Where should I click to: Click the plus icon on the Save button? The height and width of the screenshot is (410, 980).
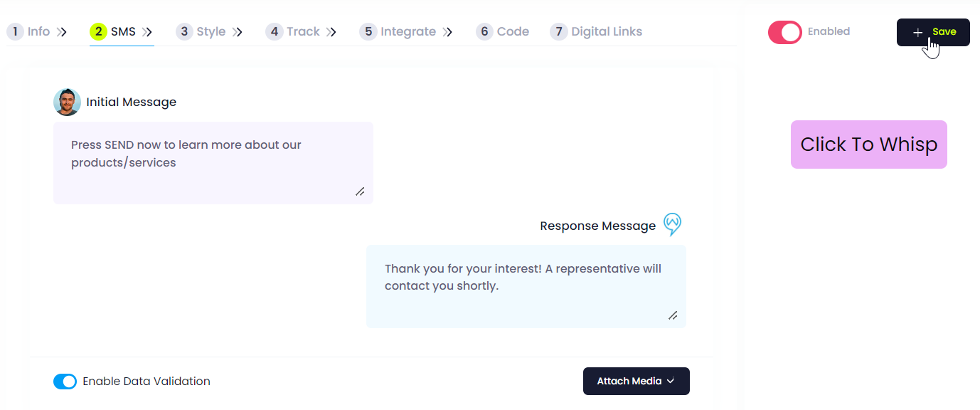(x=918, y=33)
